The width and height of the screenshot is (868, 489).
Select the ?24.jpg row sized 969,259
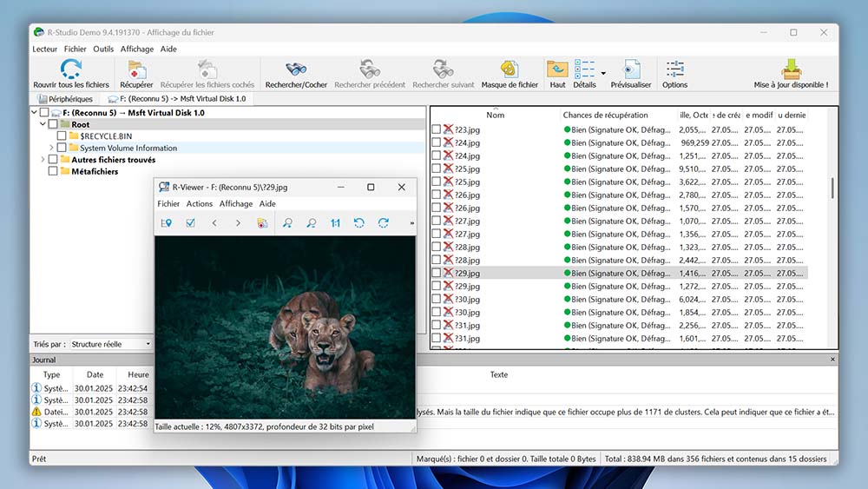pyautogui.click(x=619, y=143)
